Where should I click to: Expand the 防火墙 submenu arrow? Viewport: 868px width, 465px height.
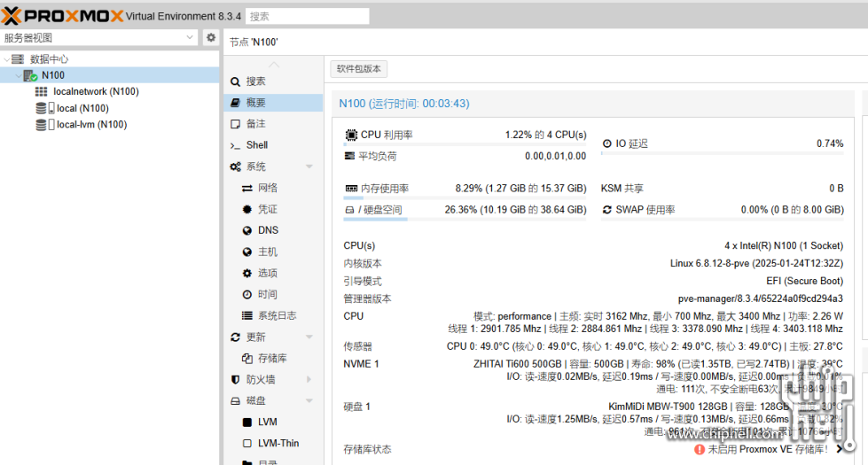(309, 379)
